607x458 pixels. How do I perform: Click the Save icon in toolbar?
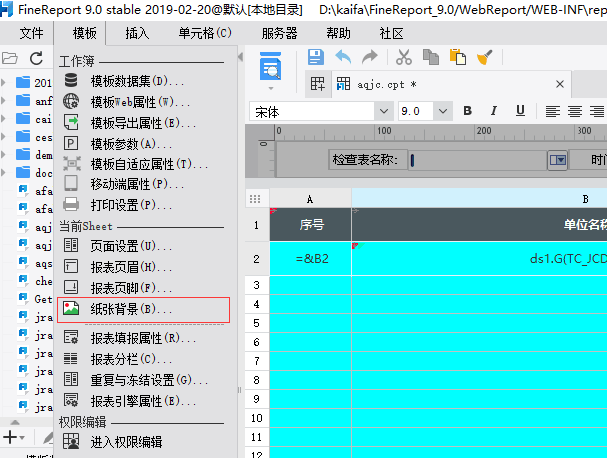[317, 57]
